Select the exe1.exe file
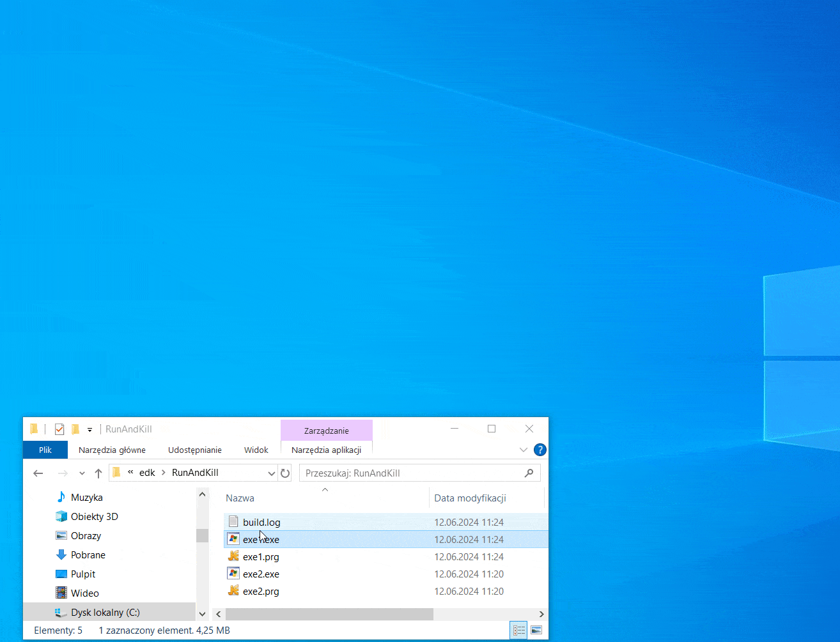Viewport: 840px width, 642px height. (x=386, y=540)
